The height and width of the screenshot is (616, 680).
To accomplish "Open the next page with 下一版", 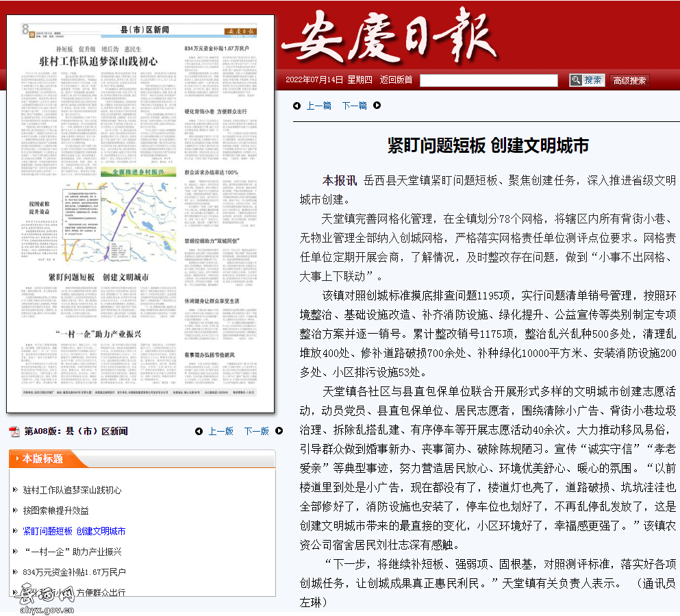I will pyautogui.click(x=256, y=431).
